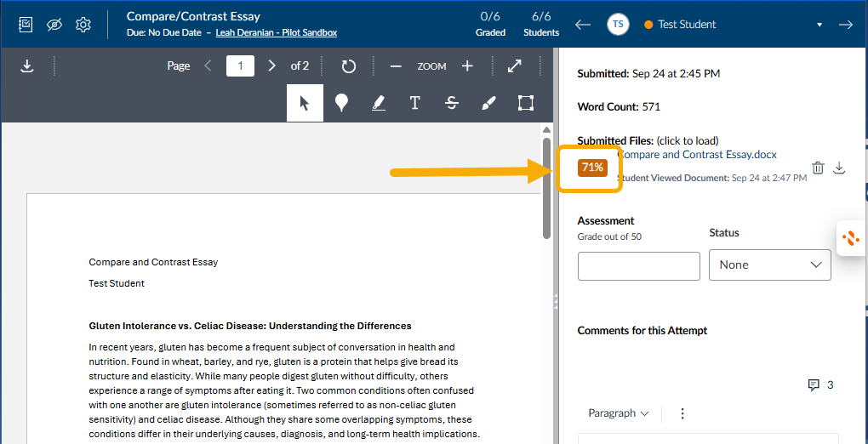The height and width of the screenshot is (444, 868).
Task: Click the TS student avatar
Action: (618, 25)
